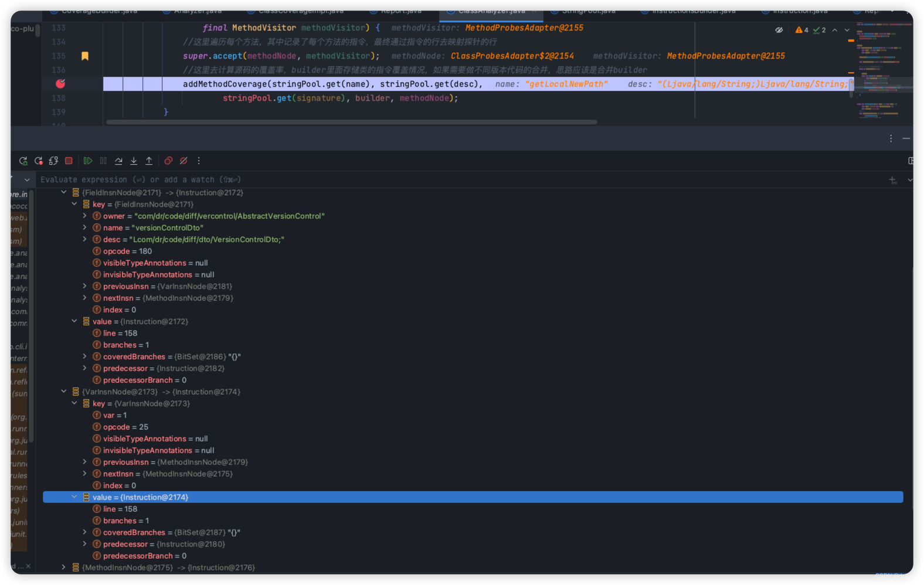
Task: Collapse key = FieldInsnNode@2171 node
Action: pyautogui.click(x=74, y=204)
